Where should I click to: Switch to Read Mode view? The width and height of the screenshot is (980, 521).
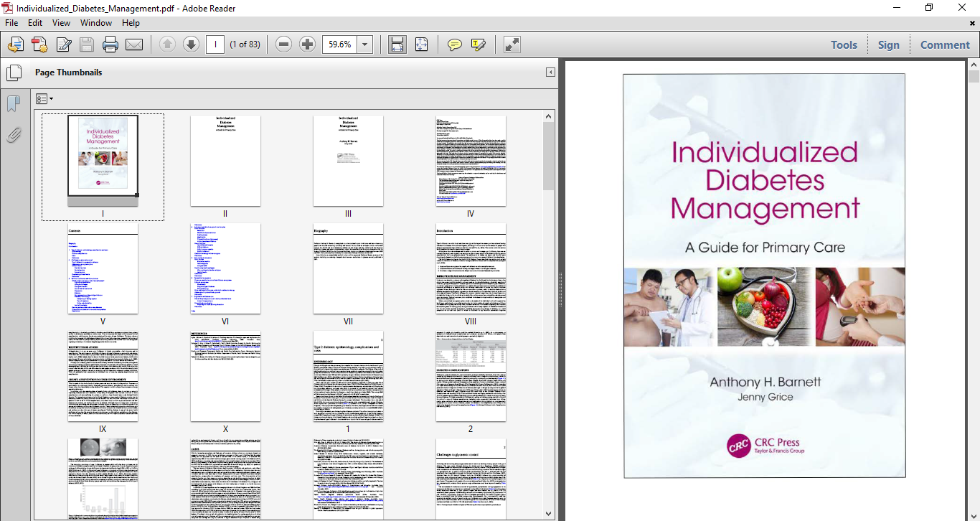point(512,44)
